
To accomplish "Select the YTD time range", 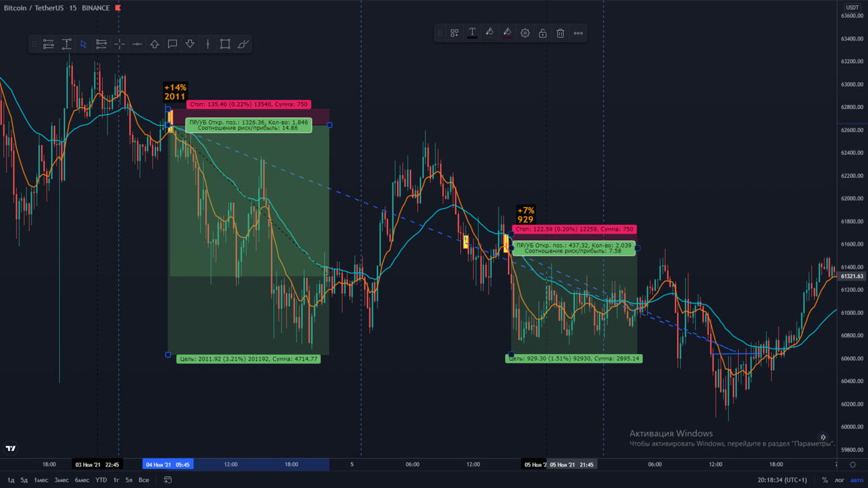I will click(101, 480).
